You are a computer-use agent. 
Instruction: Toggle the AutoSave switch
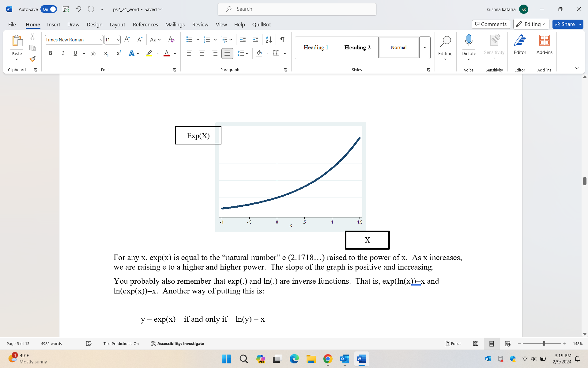pos(49,9)
